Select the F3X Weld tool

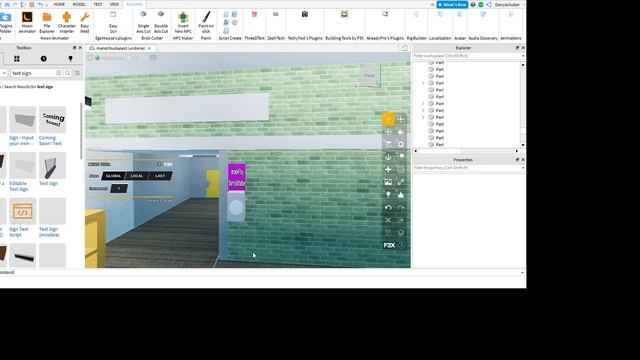(401, 182)
